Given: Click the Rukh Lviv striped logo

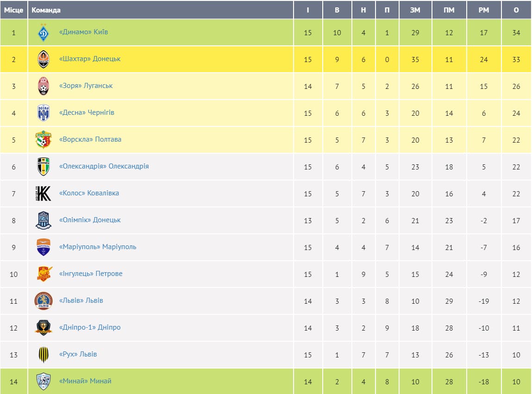Looking at the screenshot, I should 44,355.
